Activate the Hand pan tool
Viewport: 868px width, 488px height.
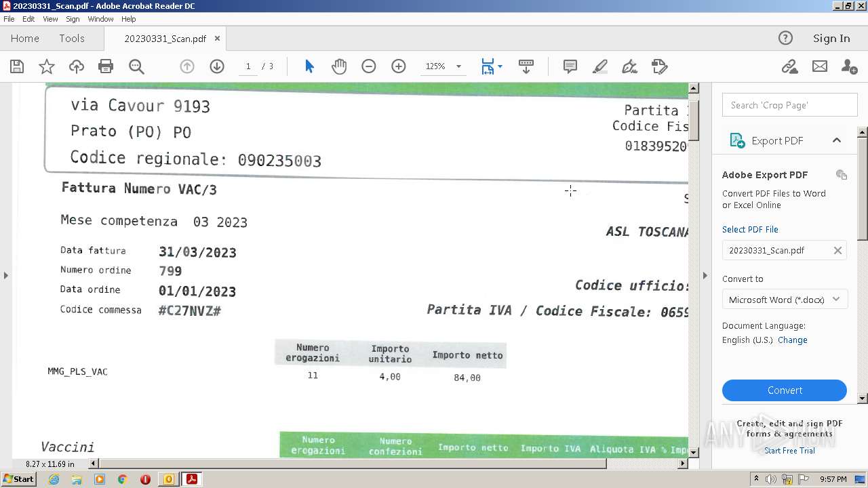(x=339, y=66)
